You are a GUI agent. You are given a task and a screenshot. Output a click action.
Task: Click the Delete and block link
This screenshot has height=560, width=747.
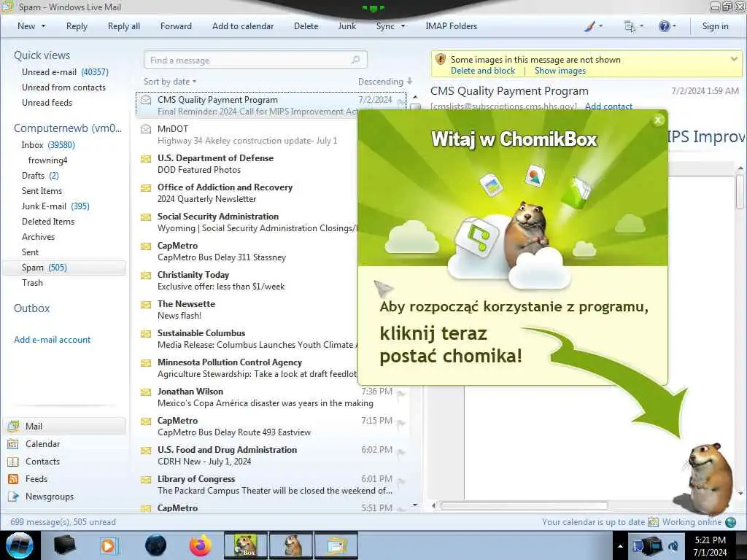coord(483,71)
